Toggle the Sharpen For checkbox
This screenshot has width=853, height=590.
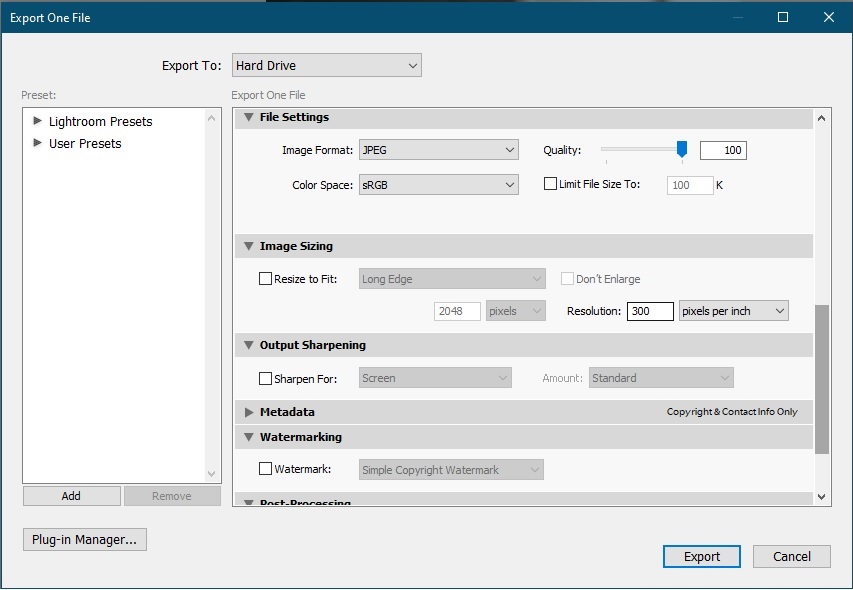(265, 378)
